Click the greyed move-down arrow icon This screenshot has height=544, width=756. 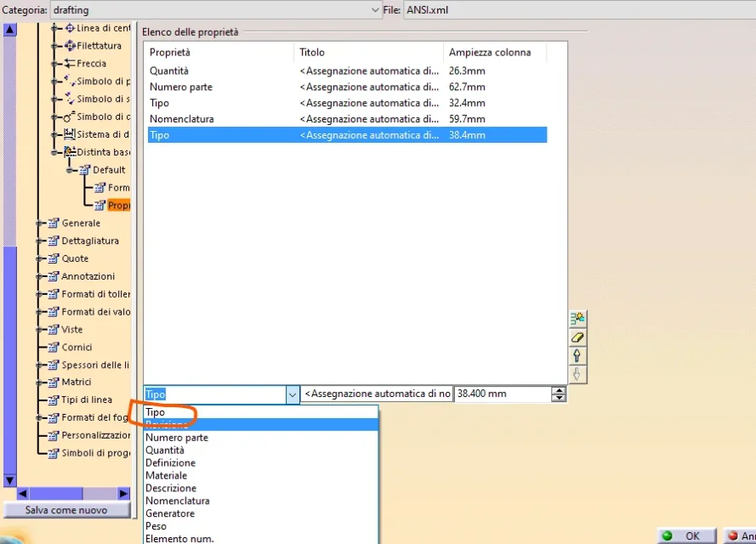click(x=577, y=375)
